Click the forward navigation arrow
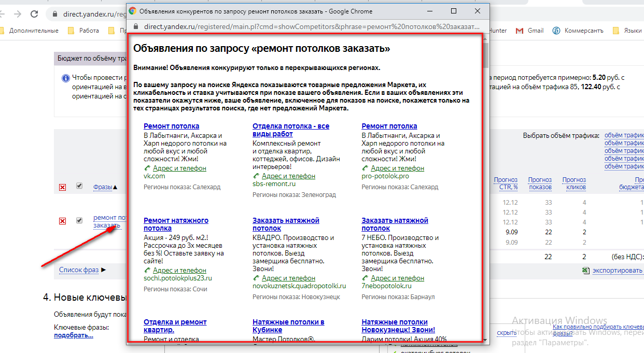This screenshot has height=353, width=644. [x=18, y=14]
